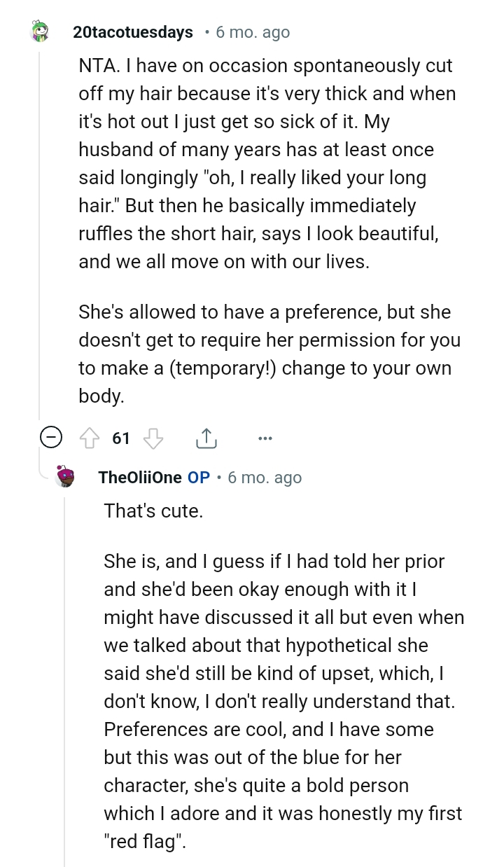Open TheOliiOne's profile via the username
The height and width of the screenshot is (867, 504).
click(140, 478)
